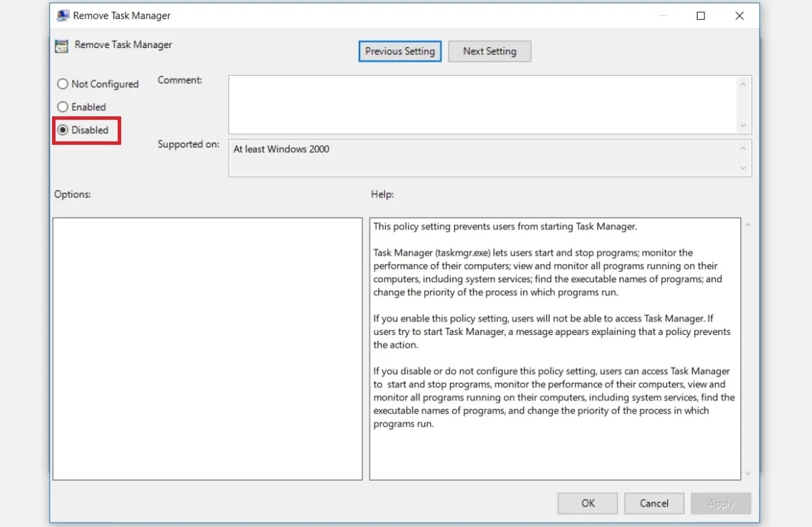
Task: Click the Next Setting button
Action: tap(489, 51)
